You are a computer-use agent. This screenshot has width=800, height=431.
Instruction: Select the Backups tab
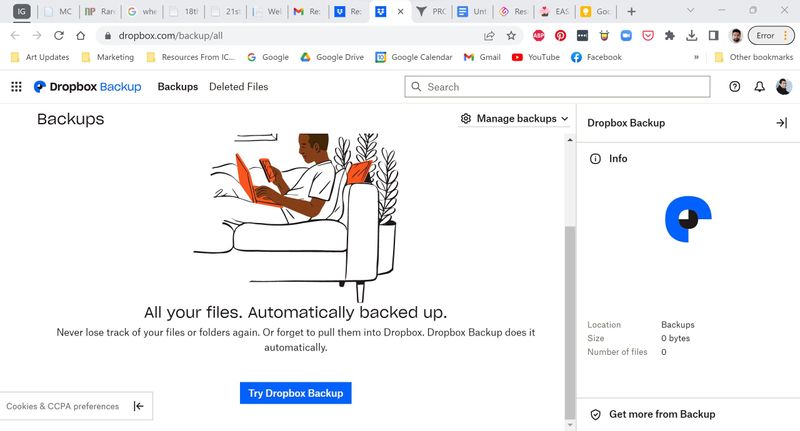coord(178,87)
